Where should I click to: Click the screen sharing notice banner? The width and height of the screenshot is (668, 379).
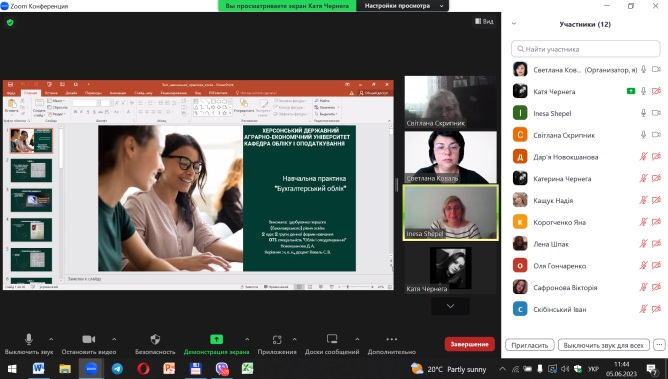point(287,6)
